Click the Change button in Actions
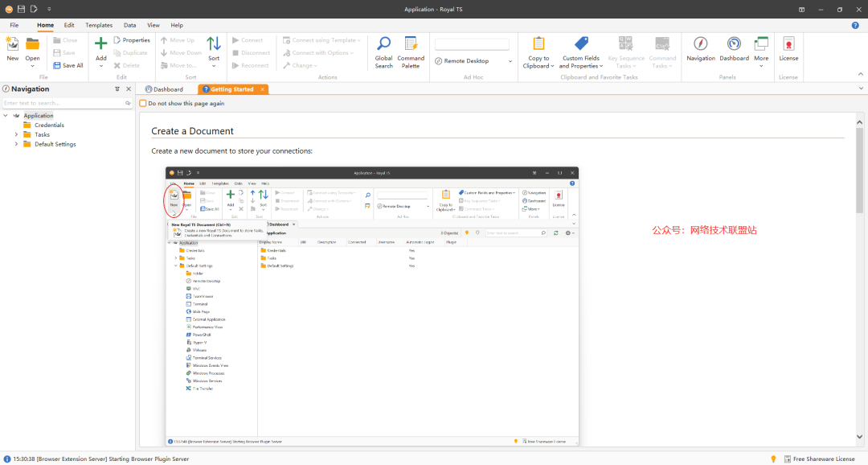868x465 pixels. click(300, 65)
